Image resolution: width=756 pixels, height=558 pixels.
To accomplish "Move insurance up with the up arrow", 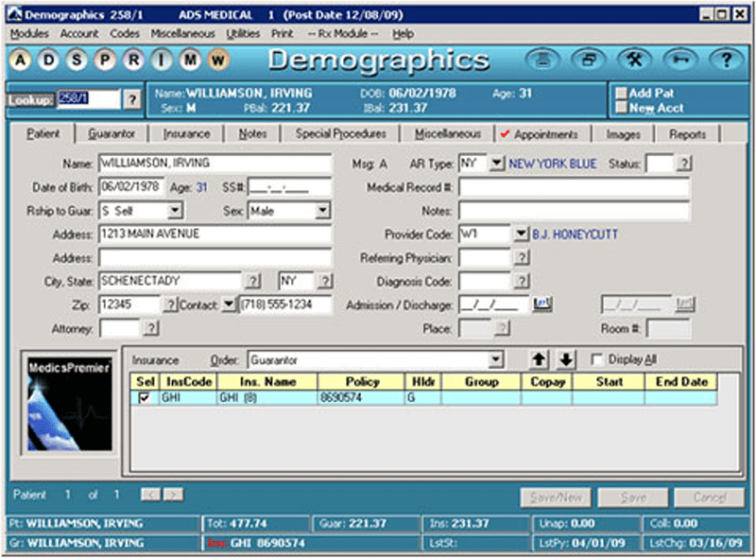I will (x=539, y=359).
